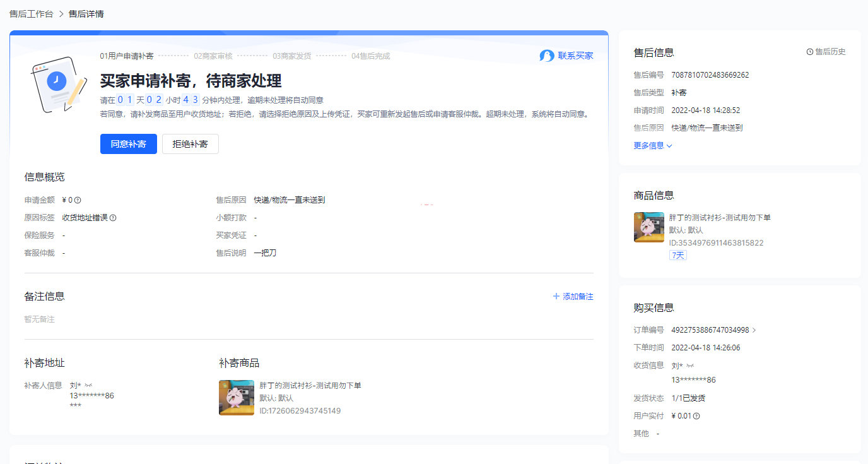868x464 pixels.
Task: Click the 拒绝补寄 button
Action: click(x=190, y=144)
